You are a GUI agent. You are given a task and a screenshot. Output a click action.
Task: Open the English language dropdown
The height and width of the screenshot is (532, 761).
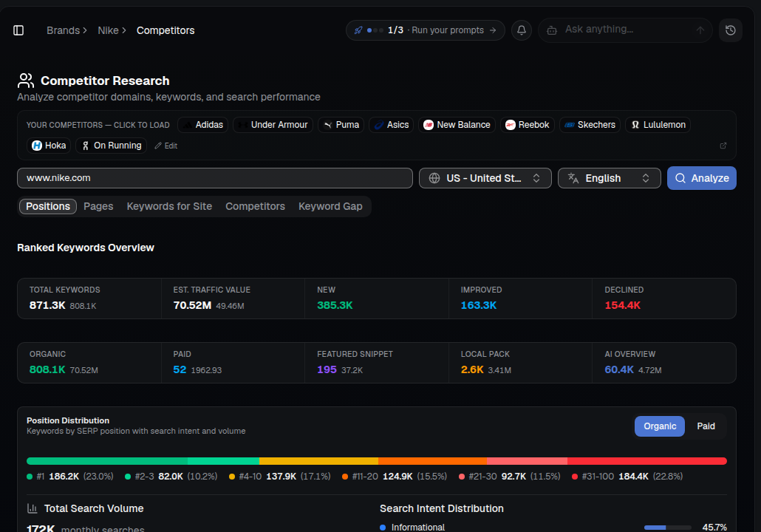(x=609, y=178)
